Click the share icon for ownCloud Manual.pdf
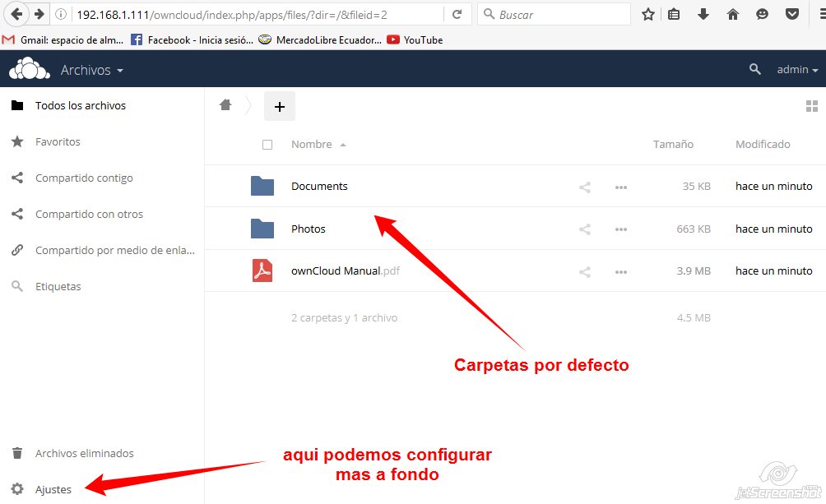This screenshot has height=504, width=826. click(584, 271)
